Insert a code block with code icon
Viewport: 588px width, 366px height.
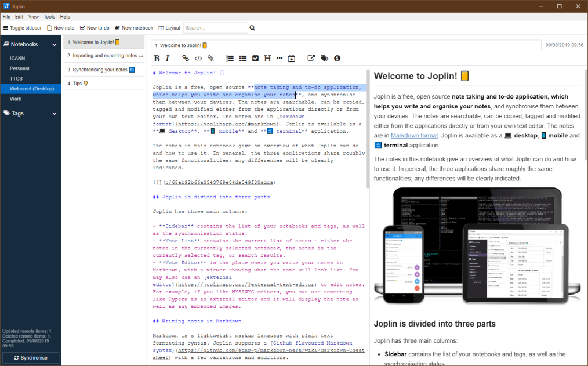pos(198,58)
